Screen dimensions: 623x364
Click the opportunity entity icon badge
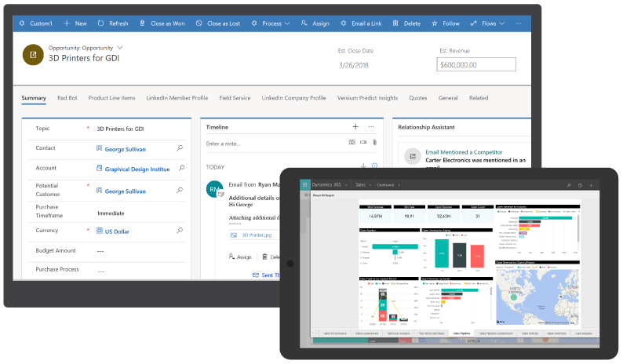coord(33,55)
